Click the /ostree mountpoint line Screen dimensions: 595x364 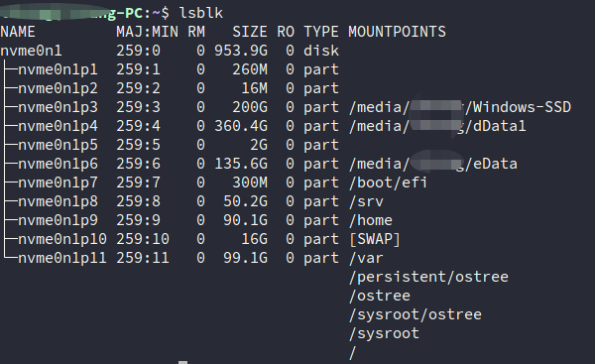coord(380,296)
